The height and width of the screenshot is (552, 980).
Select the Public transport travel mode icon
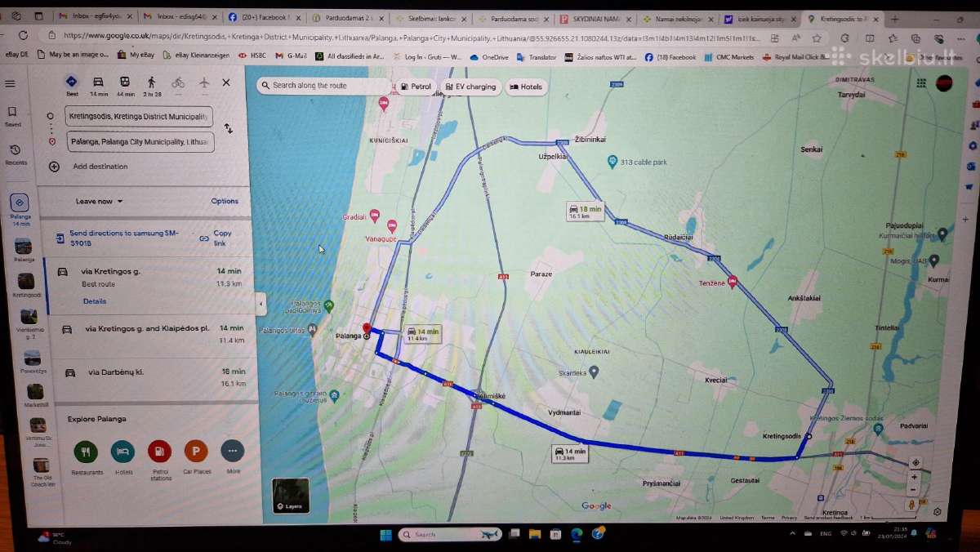click(125, 85)
